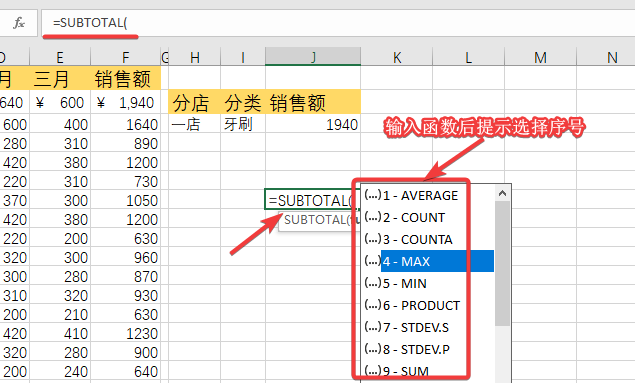Click the cell with value 730
Image resolution: width=635 pixels, height=383 pixels.
(x=126, y=181)
